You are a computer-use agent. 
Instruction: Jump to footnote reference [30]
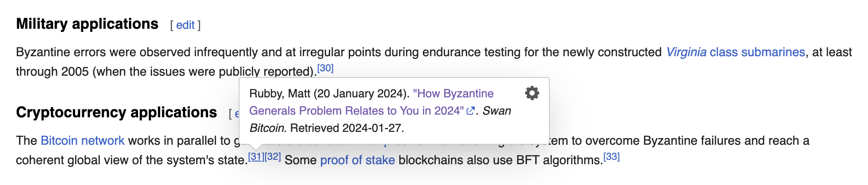click(x=325, y=68)
